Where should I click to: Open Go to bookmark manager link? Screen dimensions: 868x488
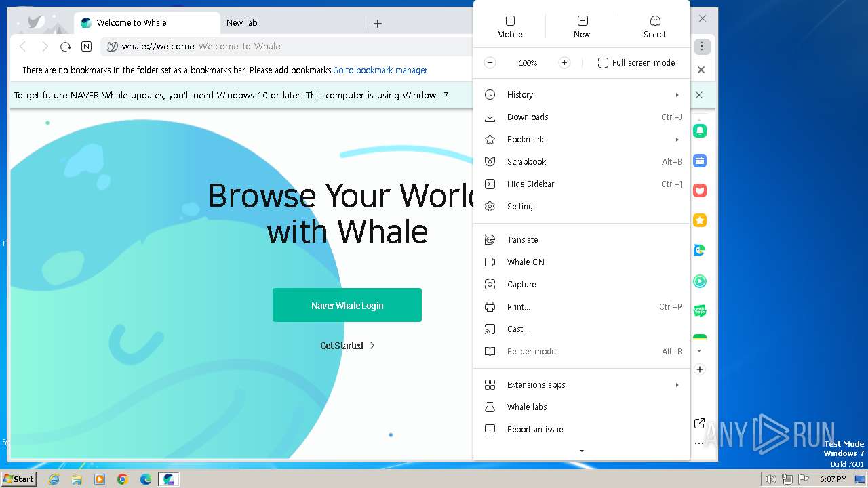pos(380,70)
